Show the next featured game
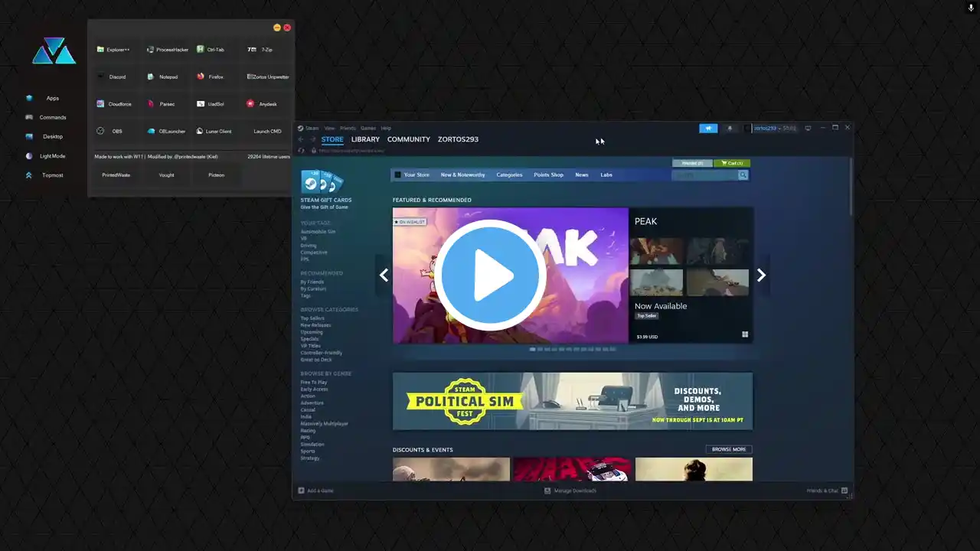This screenshot has width=980, height=551. pyautogui.click(x=761, y=275)
